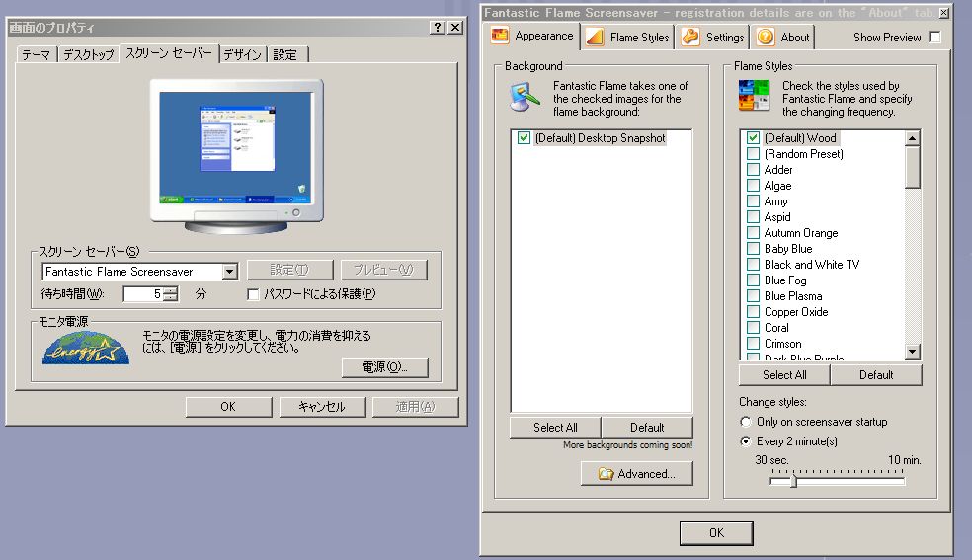972x560 pixels.
Task: Switch to the デザイン tab
Action: [x=242, y=55]
